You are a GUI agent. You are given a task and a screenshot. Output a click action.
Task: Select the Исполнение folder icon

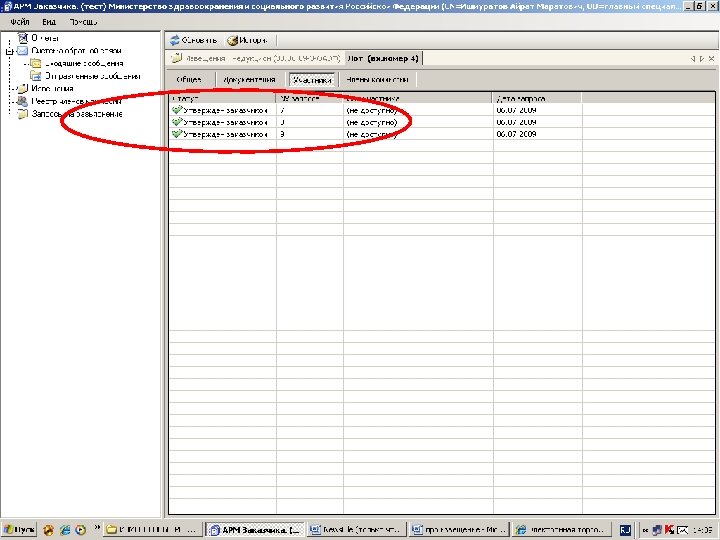(x=22, y=89)
